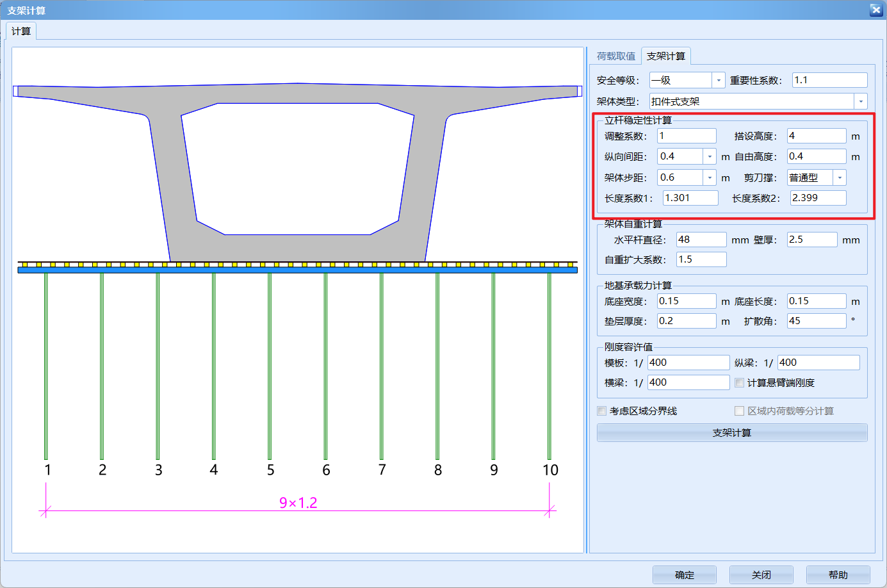Select the 支架计算 tab in right panel
887x588 pixels.
[x=665, y=56]
